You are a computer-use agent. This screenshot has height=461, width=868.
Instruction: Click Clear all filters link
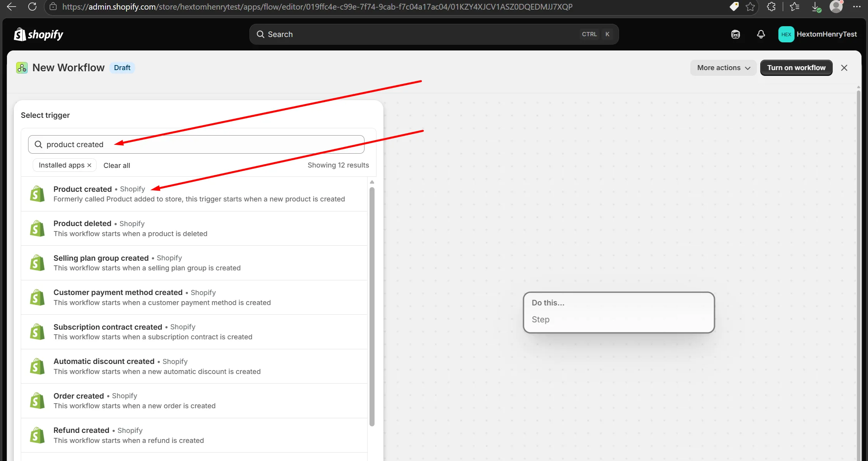pos(117,165)
